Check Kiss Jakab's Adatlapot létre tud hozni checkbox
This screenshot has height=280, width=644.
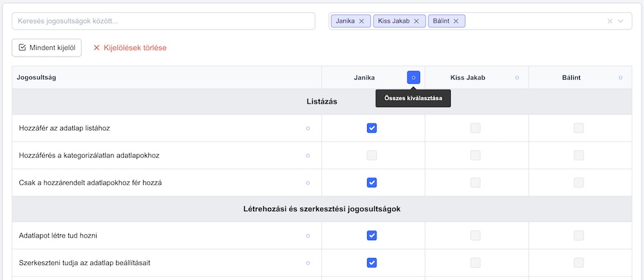(x=475, y=236)
